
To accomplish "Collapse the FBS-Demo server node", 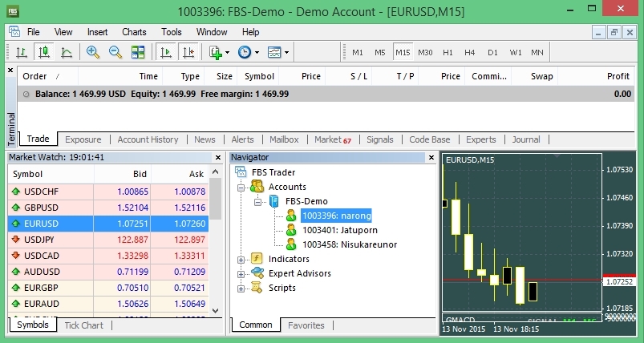I will pos(258,202).
